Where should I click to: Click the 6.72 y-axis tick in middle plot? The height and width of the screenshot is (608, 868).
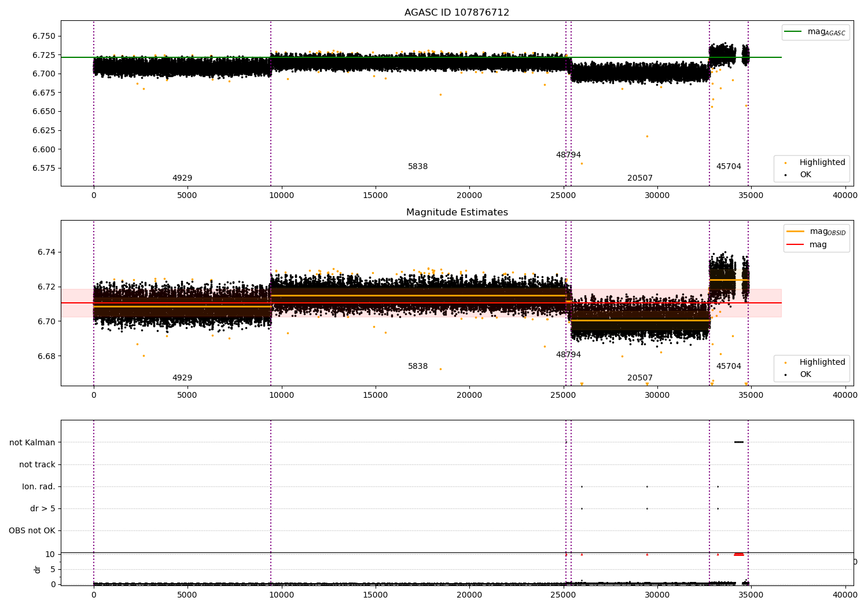[x=47, y=287]
